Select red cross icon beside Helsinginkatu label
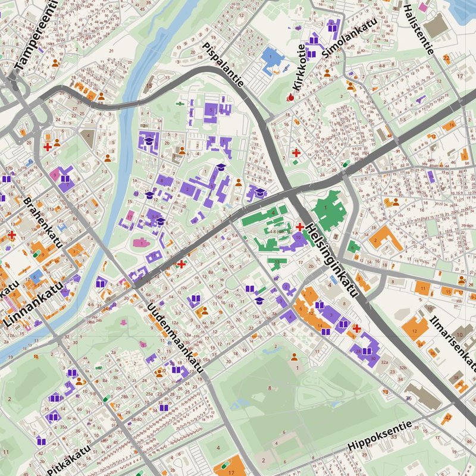The image size is (476, 476). (300, 227)
